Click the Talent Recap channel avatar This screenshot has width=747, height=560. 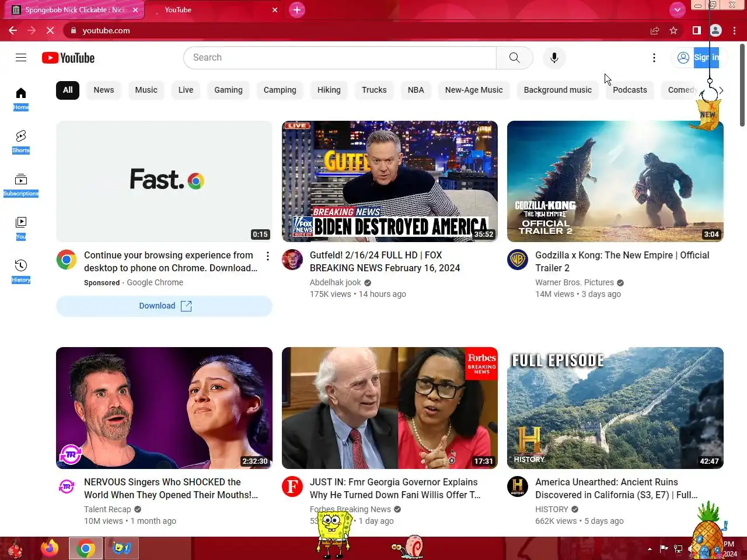[x=67, y=487]
